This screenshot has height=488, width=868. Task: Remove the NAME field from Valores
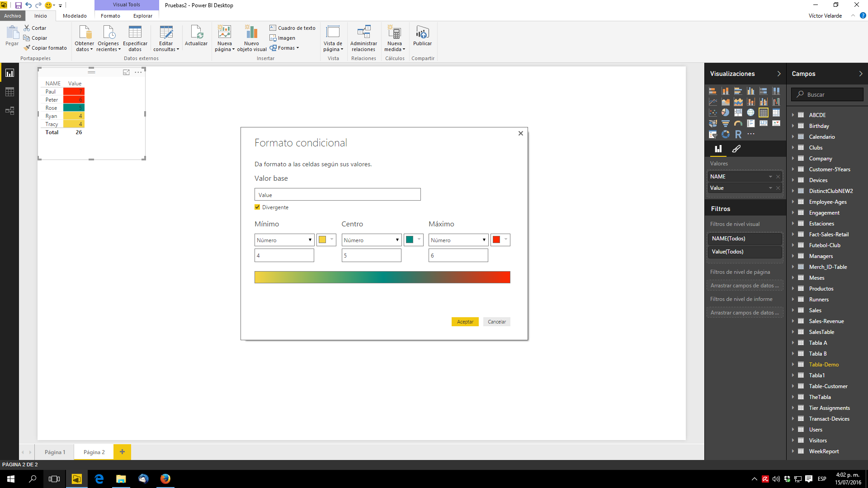778,177
